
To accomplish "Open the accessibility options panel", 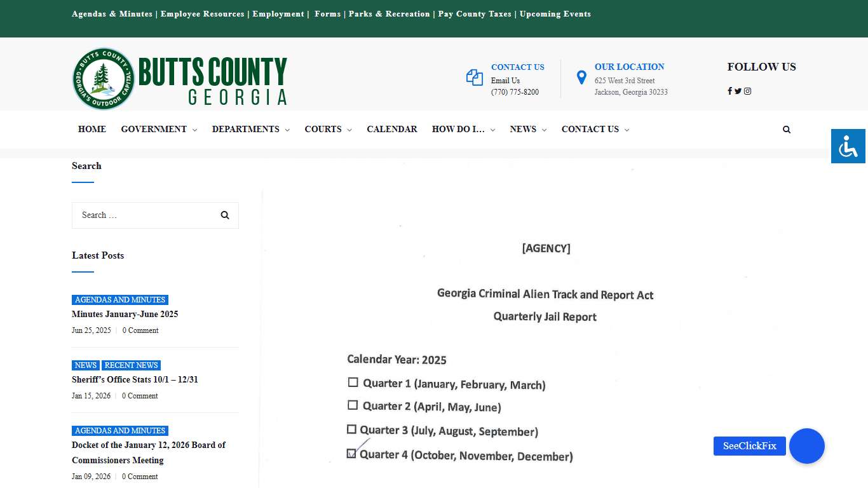I will click(x=848, y=146).
